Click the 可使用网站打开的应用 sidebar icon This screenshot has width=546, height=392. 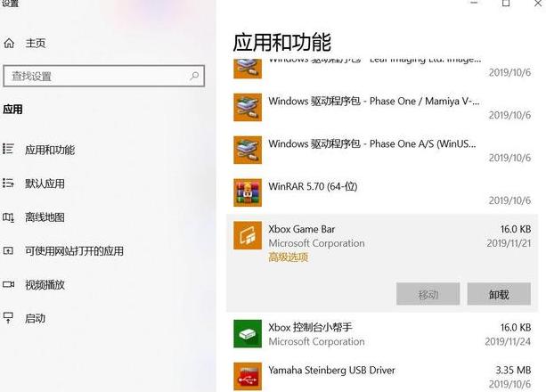(8, 250)
